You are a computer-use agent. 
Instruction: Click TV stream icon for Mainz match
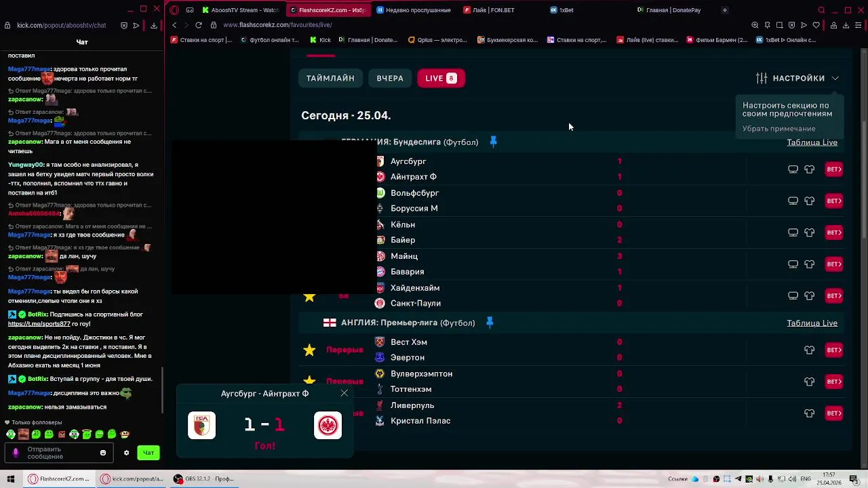(793, 264)
